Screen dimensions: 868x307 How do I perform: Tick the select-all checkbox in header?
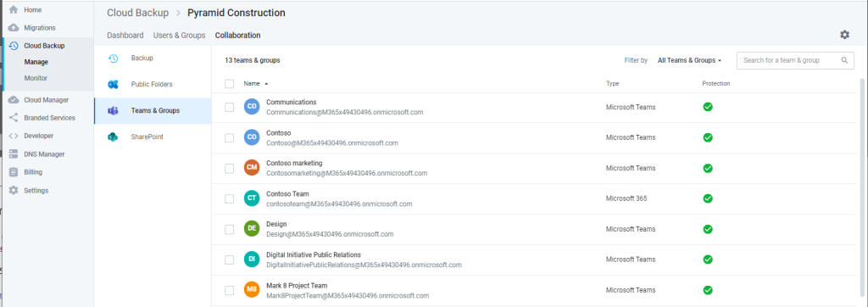point(229,84)
